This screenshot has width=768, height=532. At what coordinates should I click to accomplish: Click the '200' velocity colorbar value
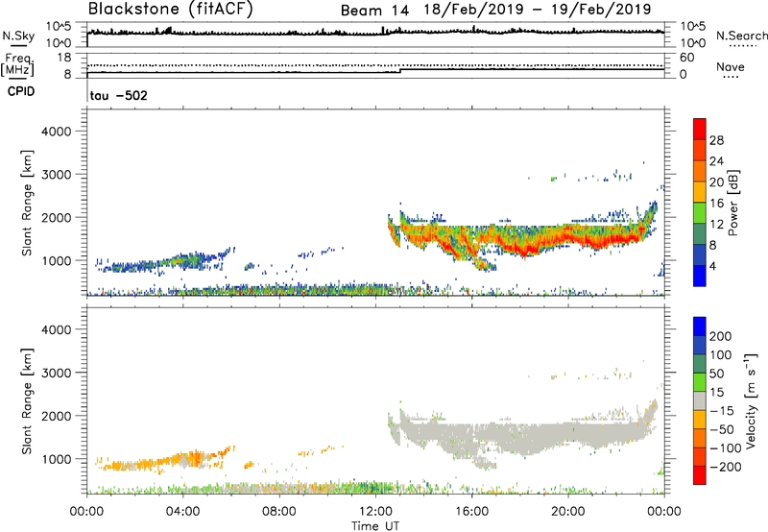721,336
